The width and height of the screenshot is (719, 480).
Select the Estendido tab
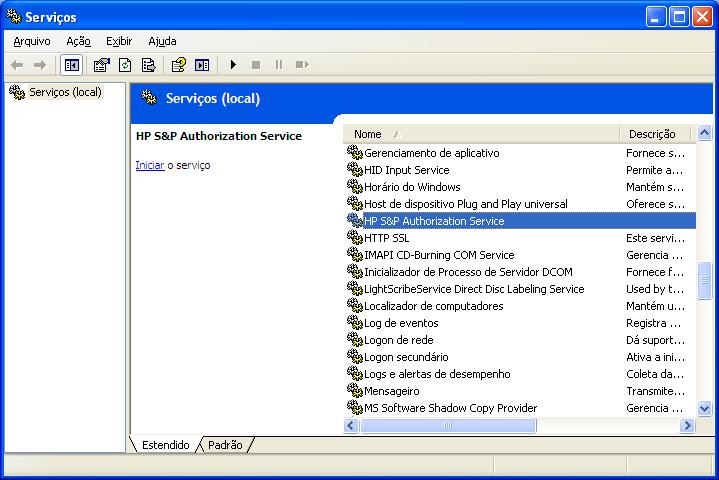click(x=165, y=445)
